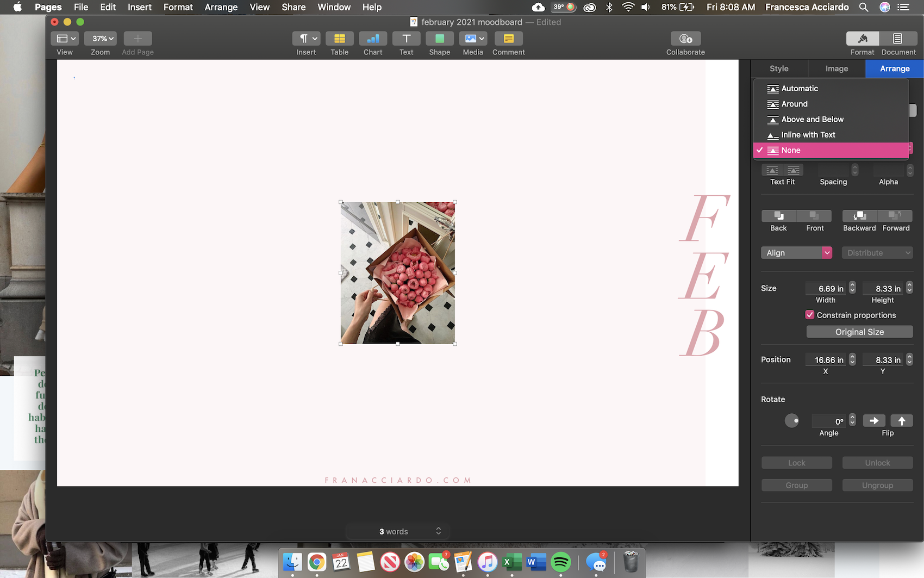The width and height of the screenshot is (924, 578).
Task: Switch to the Image tab
Action: tap(835, 69)
